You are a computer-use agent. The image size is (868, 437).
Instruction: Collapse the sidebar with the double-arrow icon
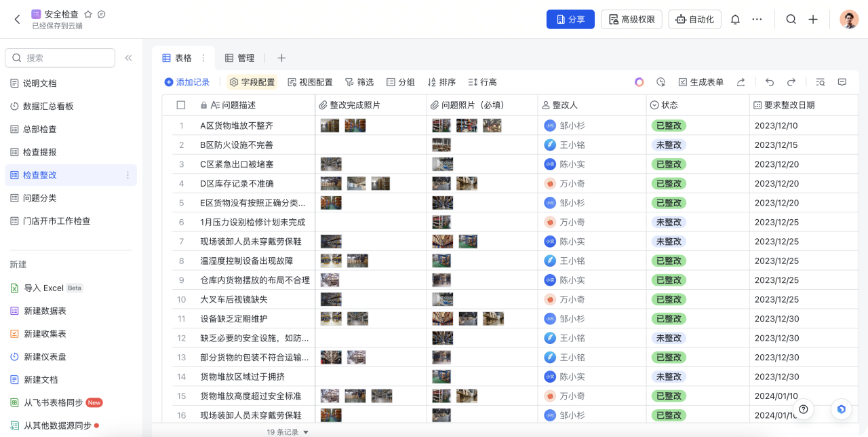click(x=128, y=58)
